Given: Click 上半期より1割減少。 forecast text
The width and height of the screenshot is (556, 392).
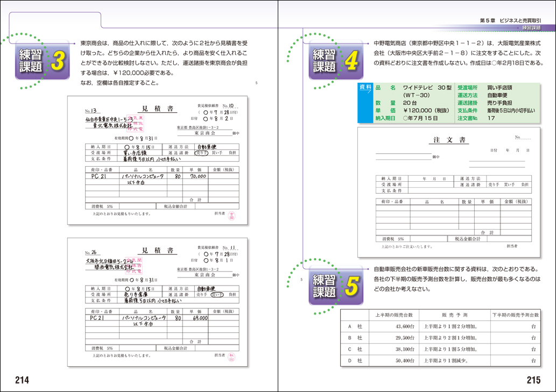Looking at the screenshot, I should [x=446, y=360].
